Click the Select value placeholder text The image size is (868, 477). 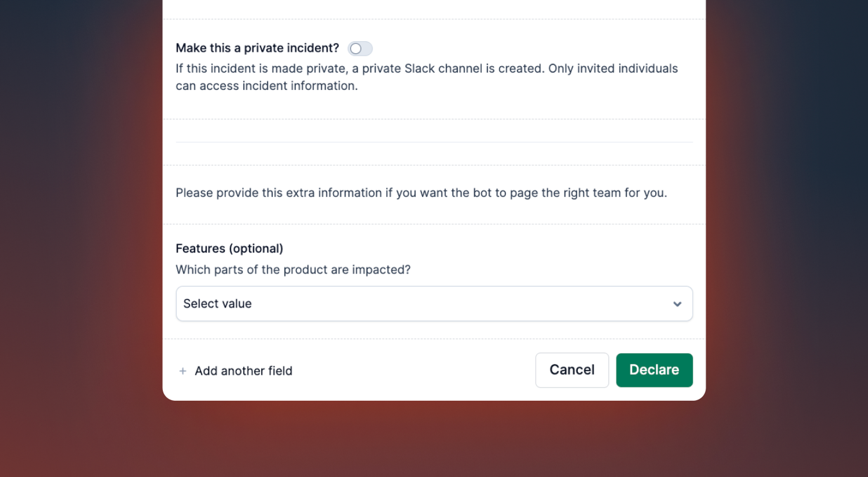[217, 303]
